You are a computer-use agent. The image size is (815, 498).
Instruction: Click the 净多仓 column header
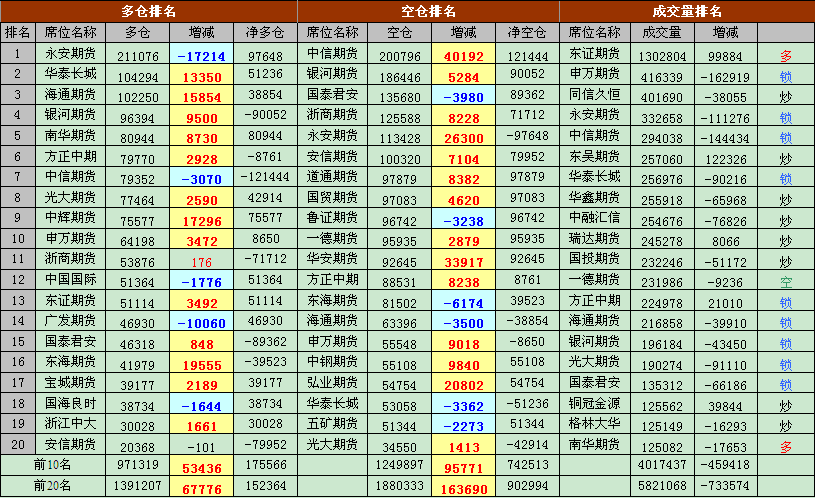click(265, 33)
